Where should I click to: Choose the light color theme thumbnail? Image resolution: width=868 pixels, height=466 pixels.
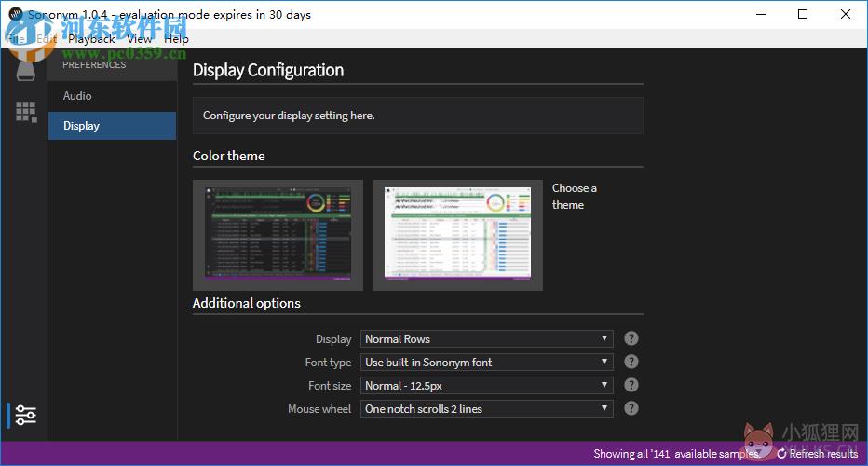pyautogui.click(x=458, y=235)
